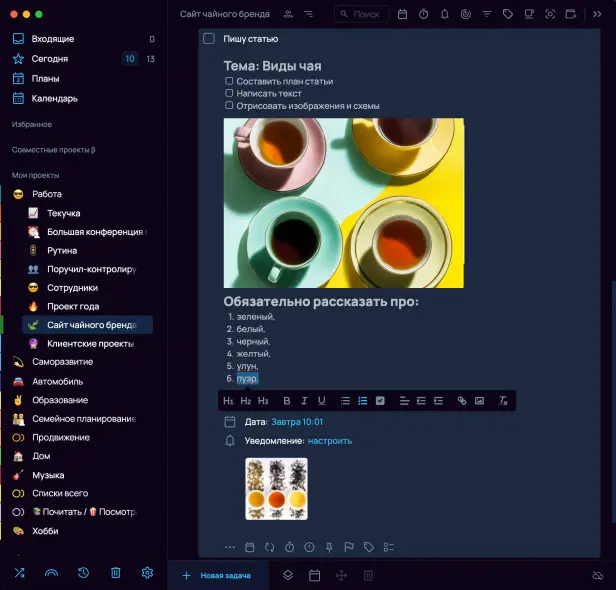
Task: Click the pin icon in the task footer
Action: point(329,547)
